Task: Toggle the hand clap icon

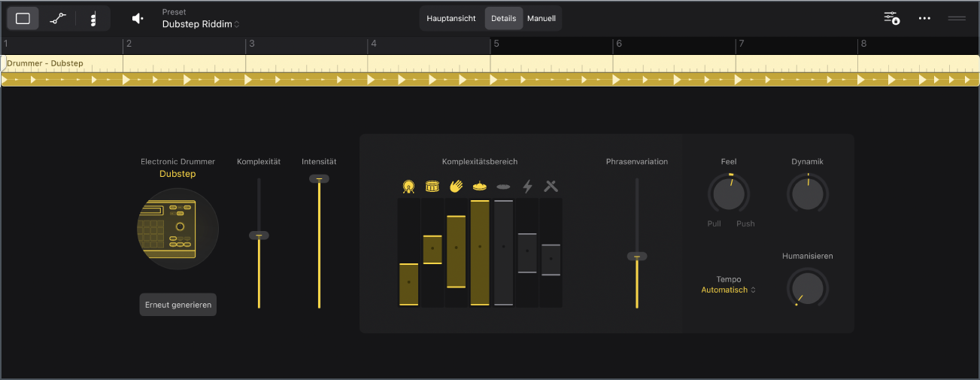Action: click(x=456, y=186)
